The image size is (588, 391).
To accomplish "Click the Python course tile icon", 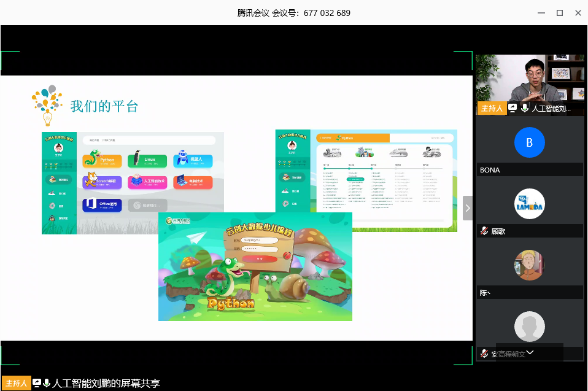I will pyautogui.click(x=91, y=160).
